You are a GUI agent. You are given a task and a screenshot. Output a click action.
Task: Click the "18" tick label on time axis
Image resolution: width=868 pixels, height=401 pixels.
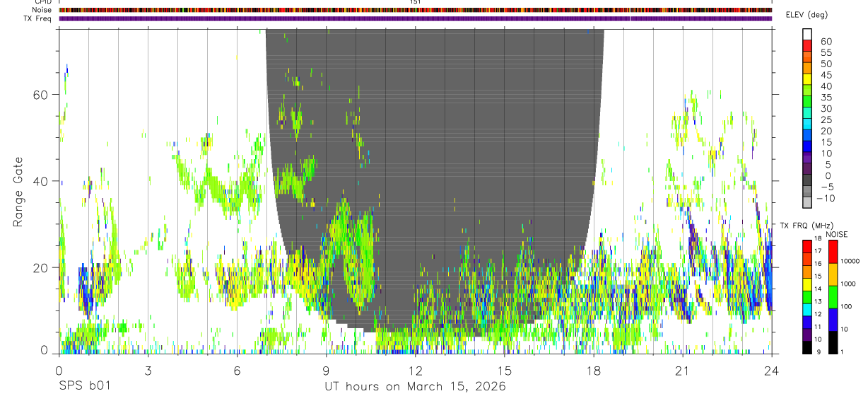click(594, 370)
